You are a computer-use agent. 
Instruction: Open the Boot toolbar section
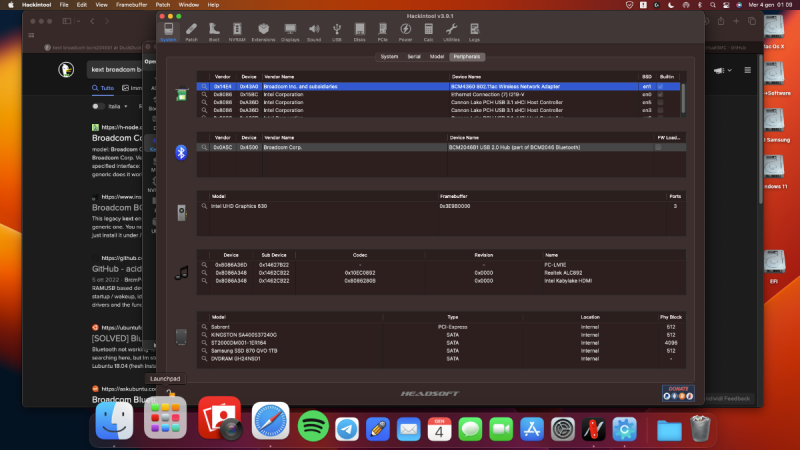click(214, 32)
